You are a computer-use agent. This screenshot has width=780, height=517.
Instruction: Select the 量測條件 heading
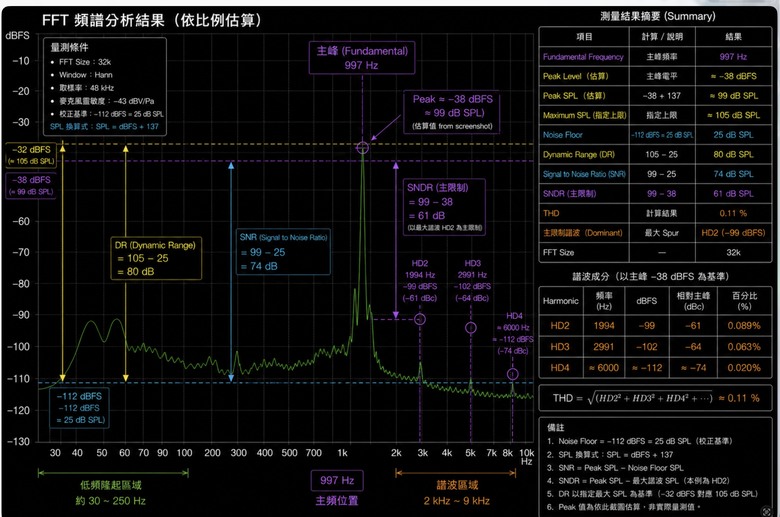pos(69,47)
